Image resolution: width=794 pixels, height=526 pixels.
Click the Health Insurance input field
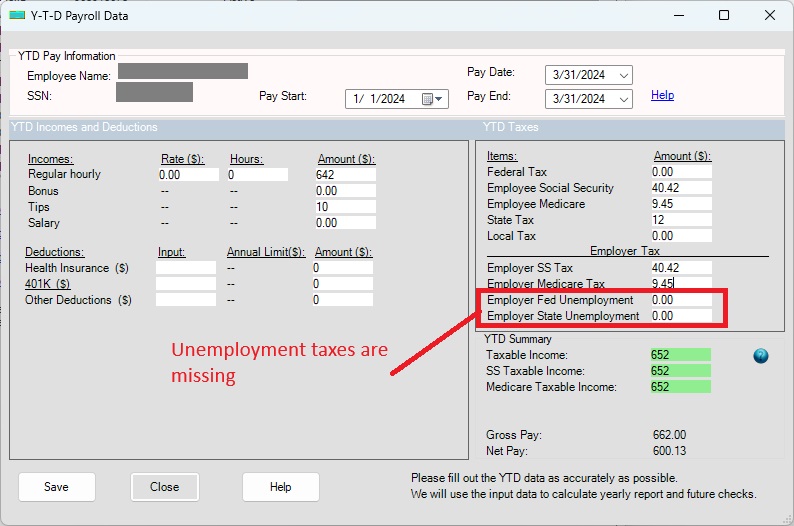pos(185,268)
